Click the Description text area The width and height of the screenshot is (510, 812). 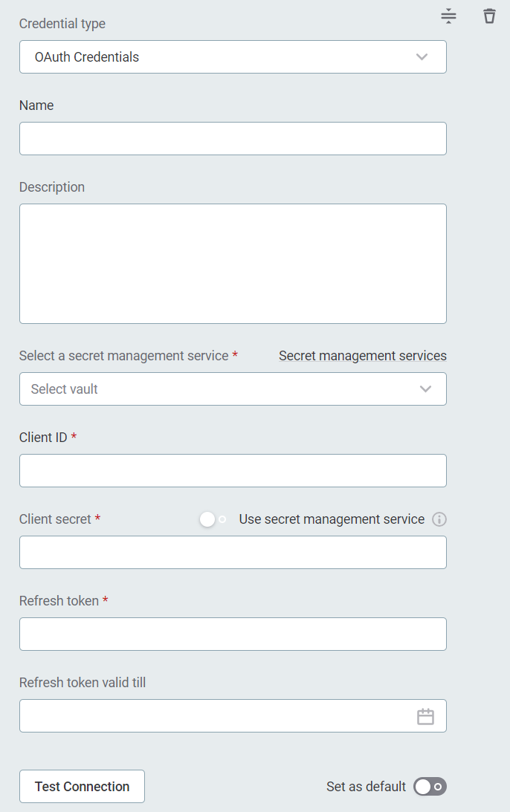(x=233, y=263)
